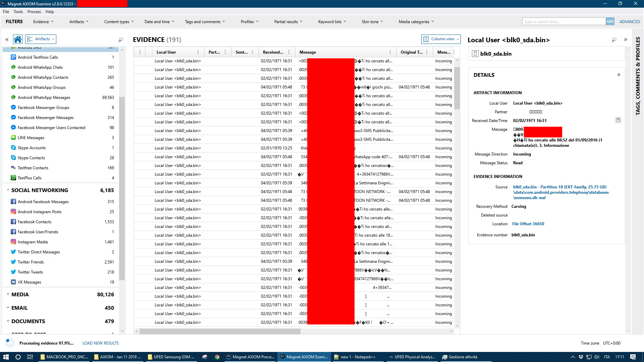Open the Artifacts view selector dropdown

pyautogui.click(x=41, y=39)
